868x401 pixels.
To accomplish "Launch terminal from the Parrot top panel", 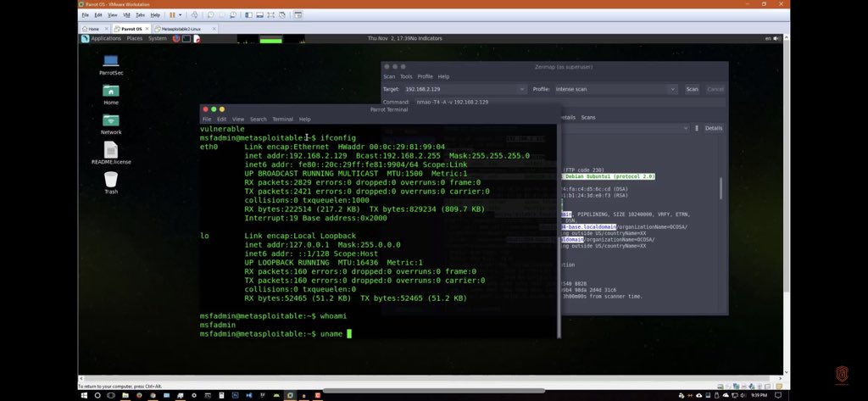I will pos(186,38).
